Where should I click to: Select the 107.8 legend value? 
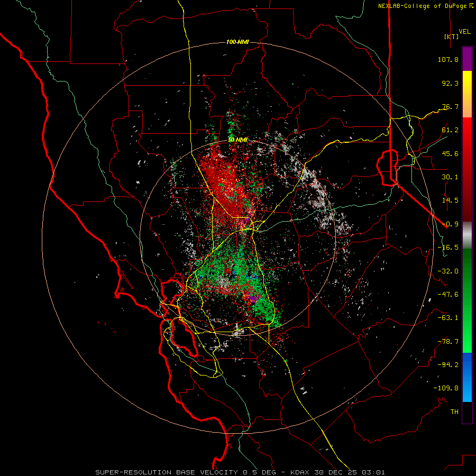coord(448,59)
